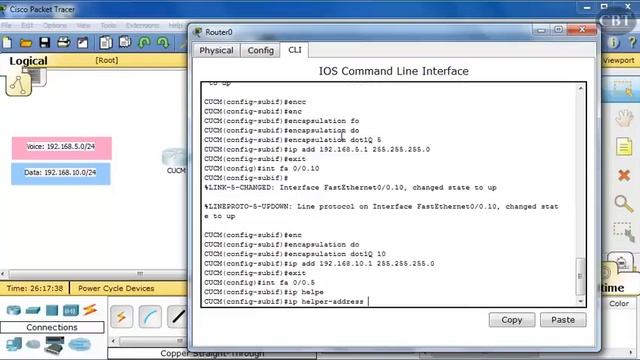This screenshot has height=360, width=640.
Task: Open the Activity Wizard toolbar icon
Action: coord(82,42)
